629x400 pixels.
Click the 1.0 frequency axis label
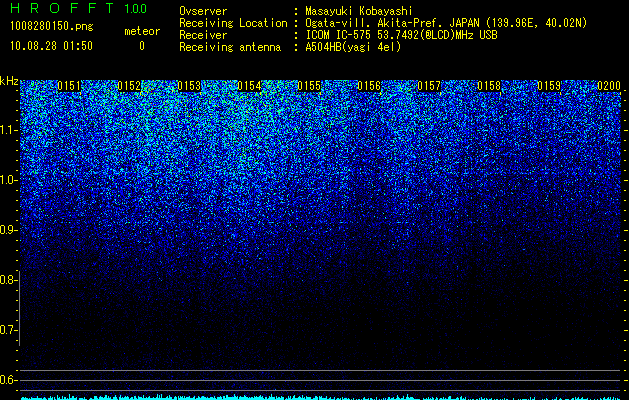tap(9, 180)
